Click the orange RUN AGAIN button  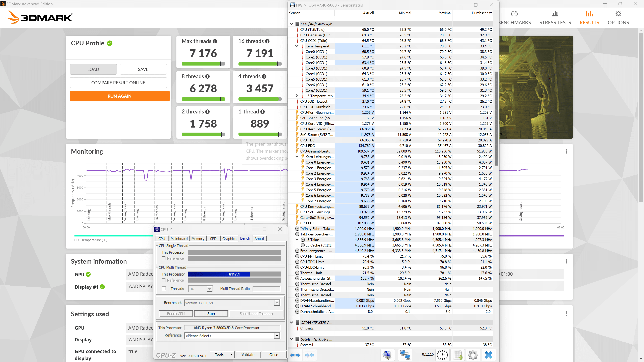[120, 96]
